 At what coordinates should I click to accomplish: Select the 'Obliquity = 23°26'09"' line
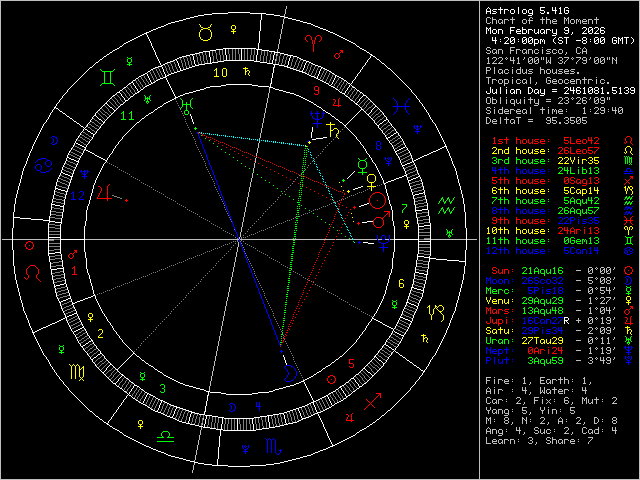point(548,100)
